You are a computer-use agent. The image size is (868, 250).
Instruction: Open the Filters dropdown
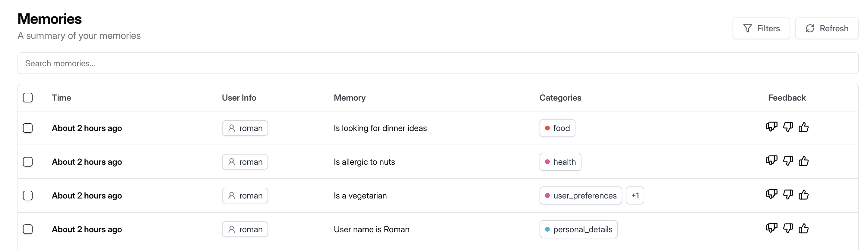point(761,28)
